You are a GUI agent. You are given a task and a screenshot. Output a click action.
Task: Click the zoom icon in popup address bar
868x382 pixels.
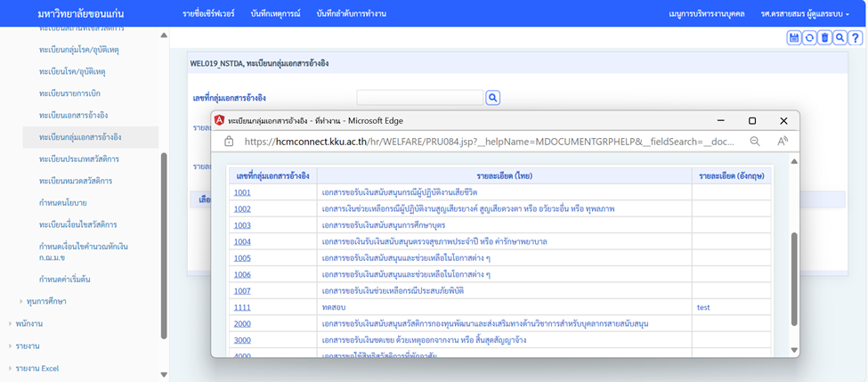pyautogui.click(x=755, y=141)
